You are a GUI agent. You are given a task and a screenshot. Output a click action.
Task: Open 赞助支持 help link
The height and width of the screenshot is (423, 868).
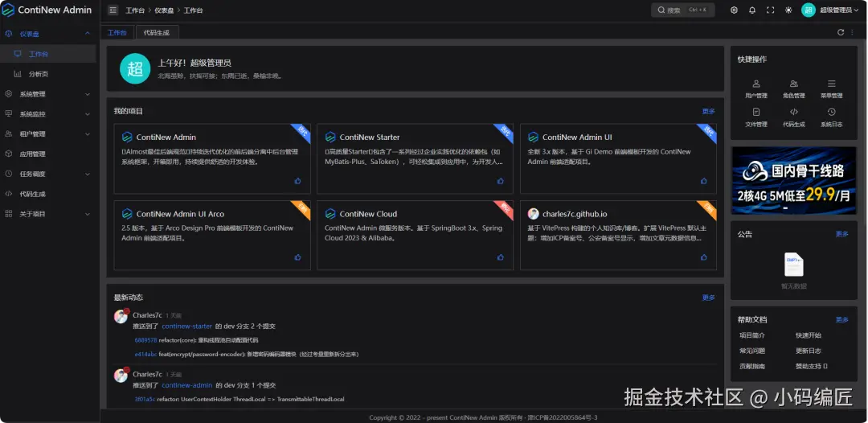(x=812, y=366)
